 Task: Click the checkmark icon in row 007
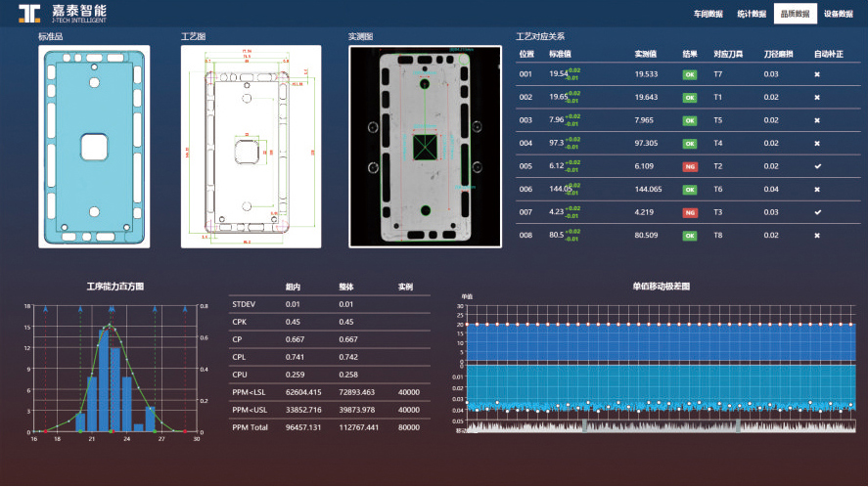(x=817, y=212)
